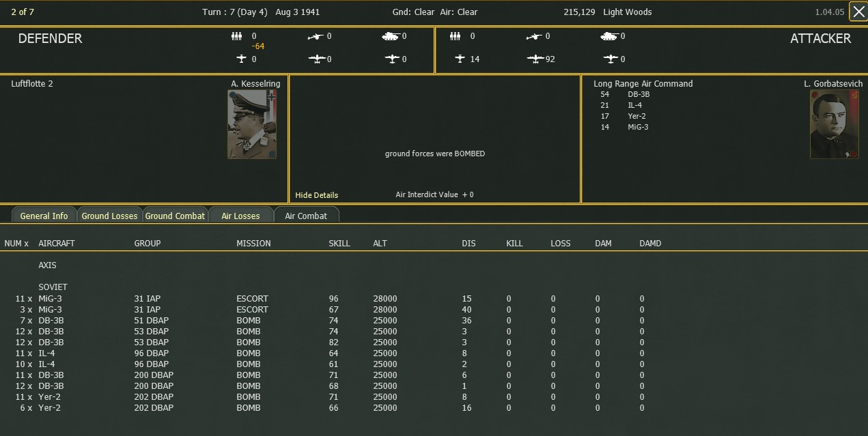The image size is (868, 436).
Task: Click the ground forces were BOMBED message
Action: (x=435, y=154)
